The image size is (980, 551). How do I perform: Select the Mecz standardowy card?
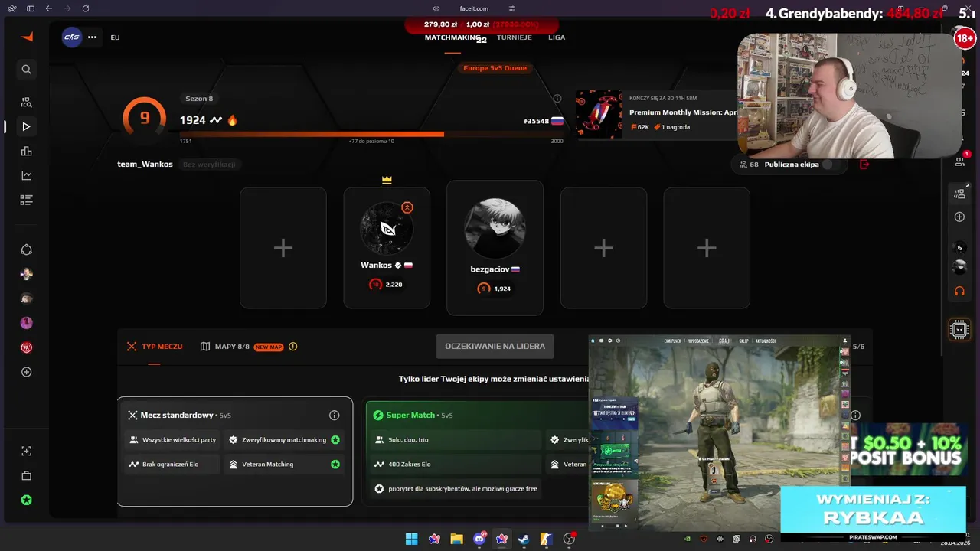[235, 452]
